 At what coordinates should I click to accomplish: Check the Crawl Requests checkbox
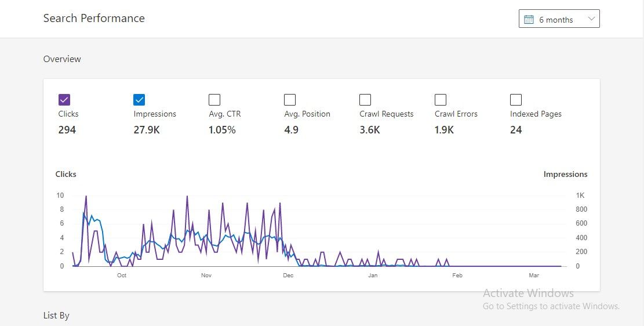pyautogui.click(x=365, y=100)
